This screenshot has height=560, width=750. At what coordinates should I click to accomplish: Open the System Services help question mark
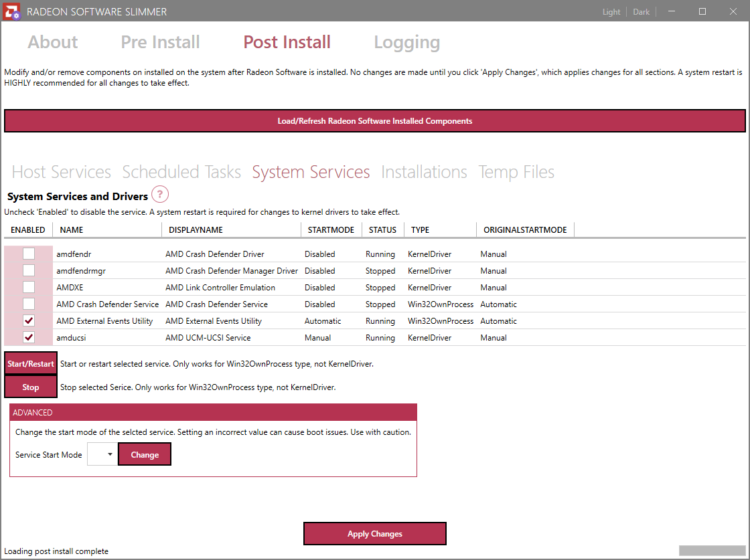(x=160, y=195)
